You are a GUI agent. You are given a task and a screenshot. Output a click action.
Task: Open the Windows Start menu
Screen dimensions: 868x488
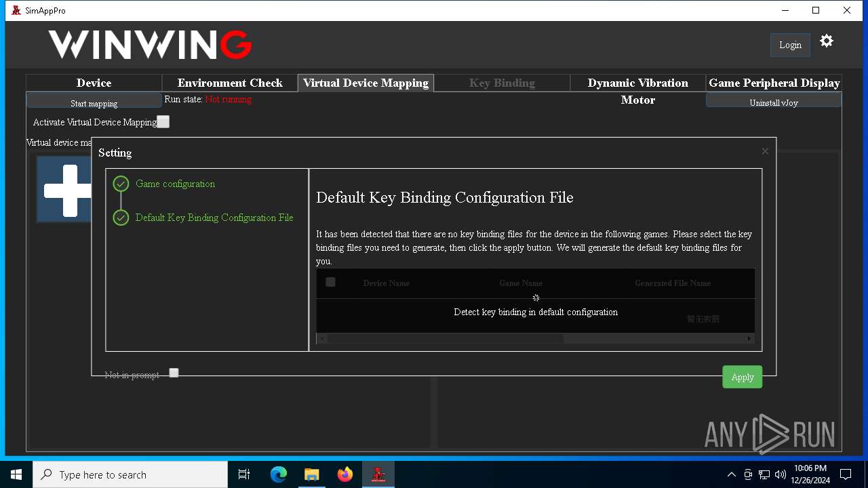click(x=16, y=474)
